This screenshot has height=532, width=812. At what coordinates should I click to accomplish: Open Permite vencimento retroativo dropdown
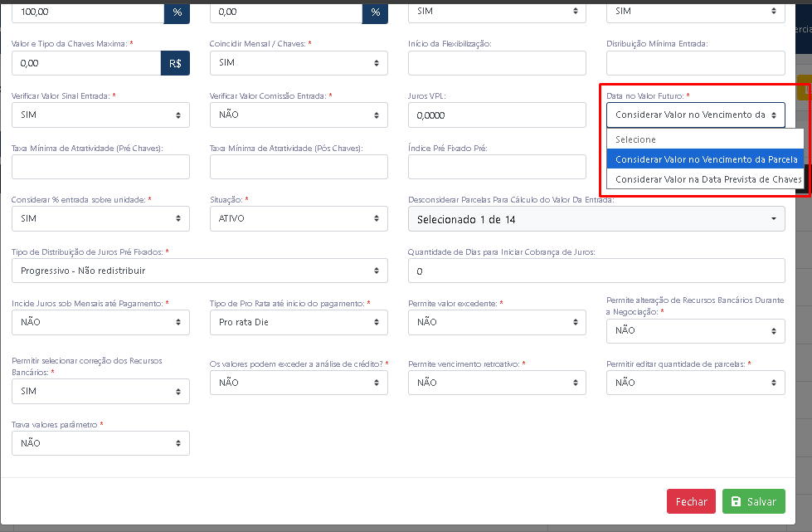(497, 383)
